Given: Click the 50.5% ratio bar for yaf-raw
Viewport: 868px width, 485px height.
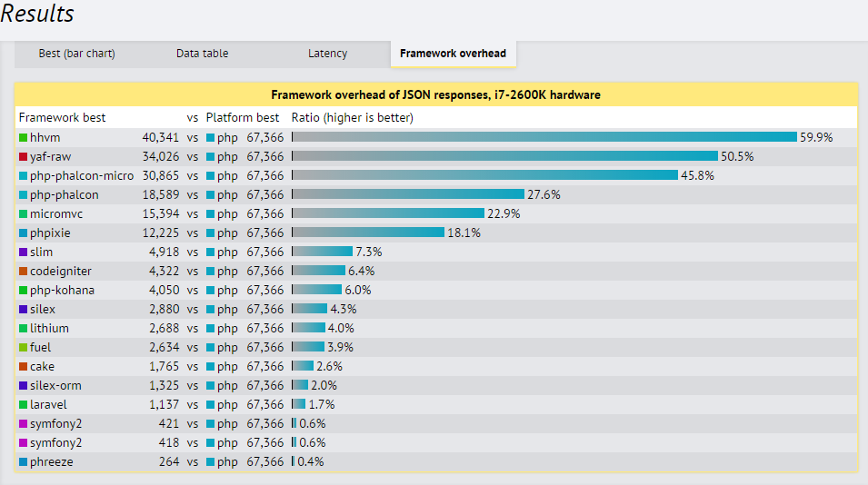Looking at the screenshot, I should (504, 157).
